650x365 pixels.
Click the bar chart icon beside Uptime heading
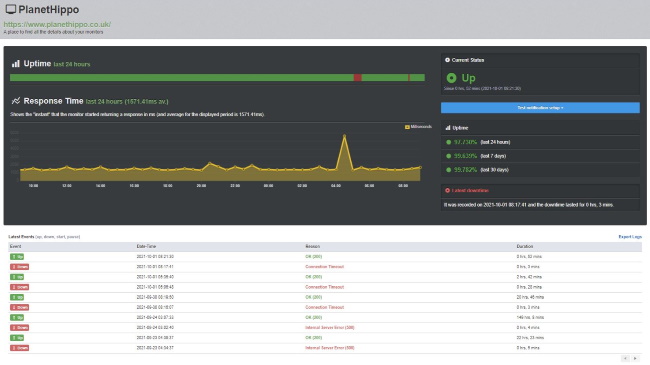tap(16, 63)
